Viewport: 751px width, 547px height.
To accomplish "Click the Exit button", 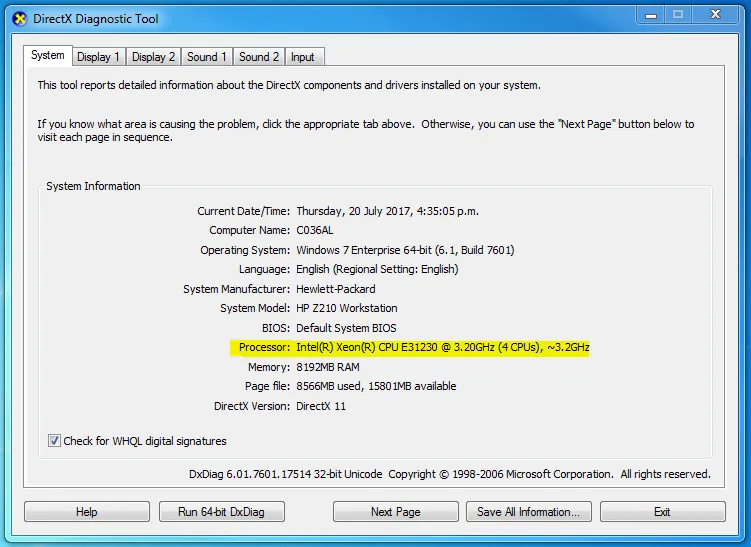I will (x=663, y=512).
